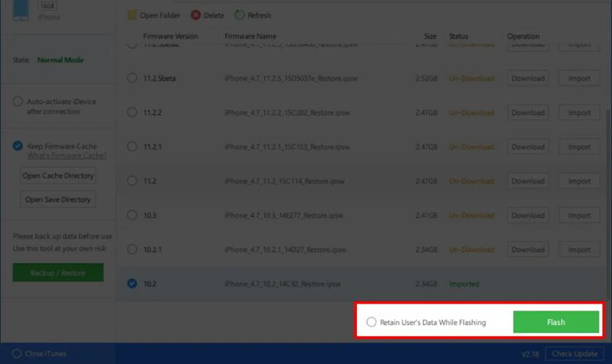The image size is (612, 364).
Task: Import firmware for 11.2.1 row
Action: coord(579,147)
